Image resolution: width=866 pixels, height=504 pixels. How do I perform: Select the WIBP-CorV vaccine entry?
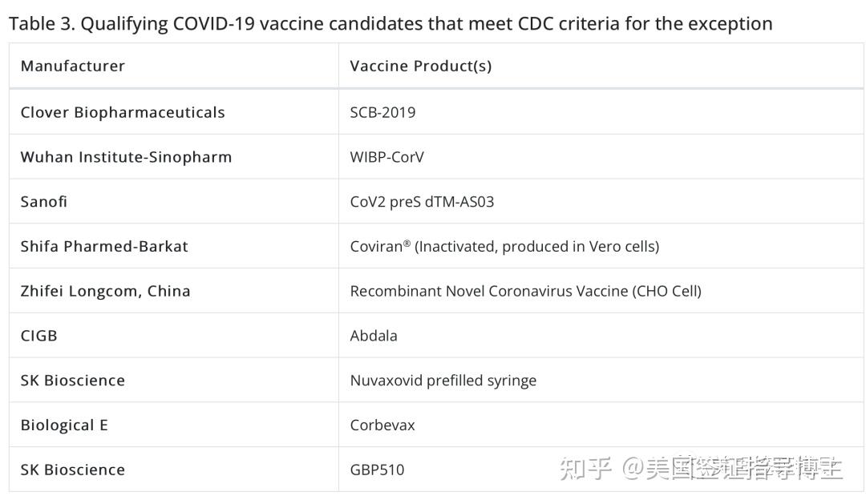click(386, 157)
